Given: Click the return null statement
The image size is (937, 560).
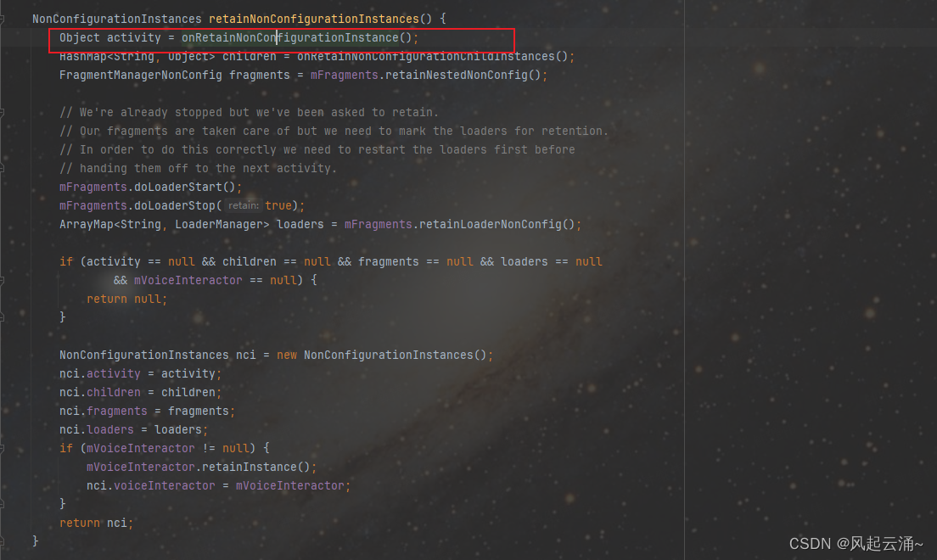Looking at the screenshot, I should pyautogui.click(x=126, y=299).
